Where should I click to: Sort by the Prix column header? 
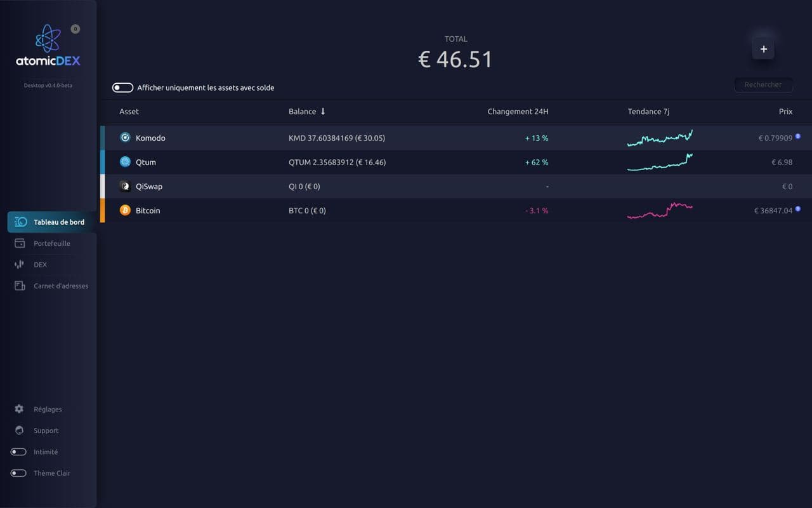click(x=785, y=111)
